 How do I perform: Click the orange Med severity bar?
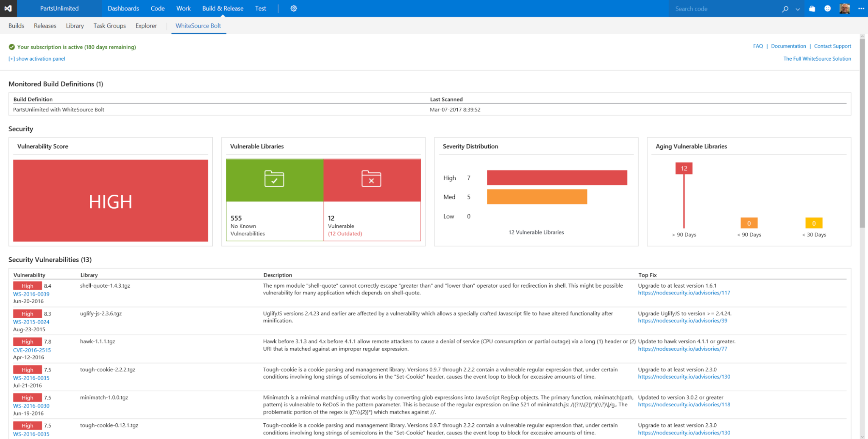537,197
